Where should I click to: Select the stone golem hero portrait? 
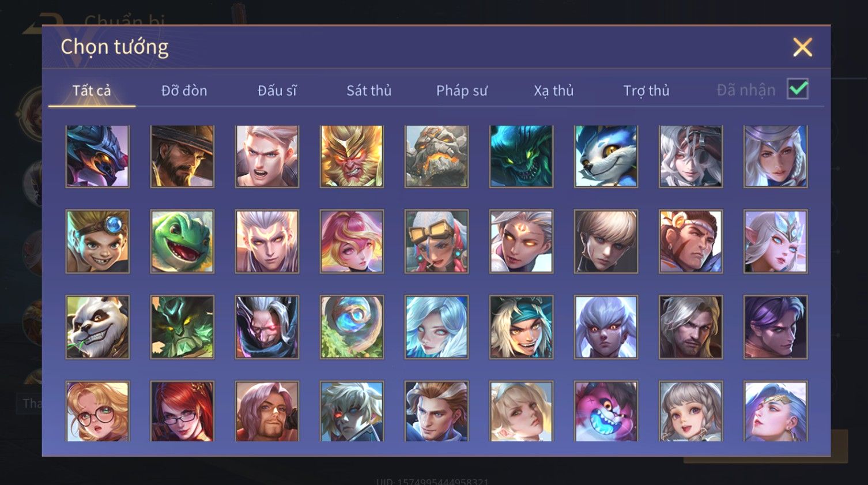[x=436, y=156]
